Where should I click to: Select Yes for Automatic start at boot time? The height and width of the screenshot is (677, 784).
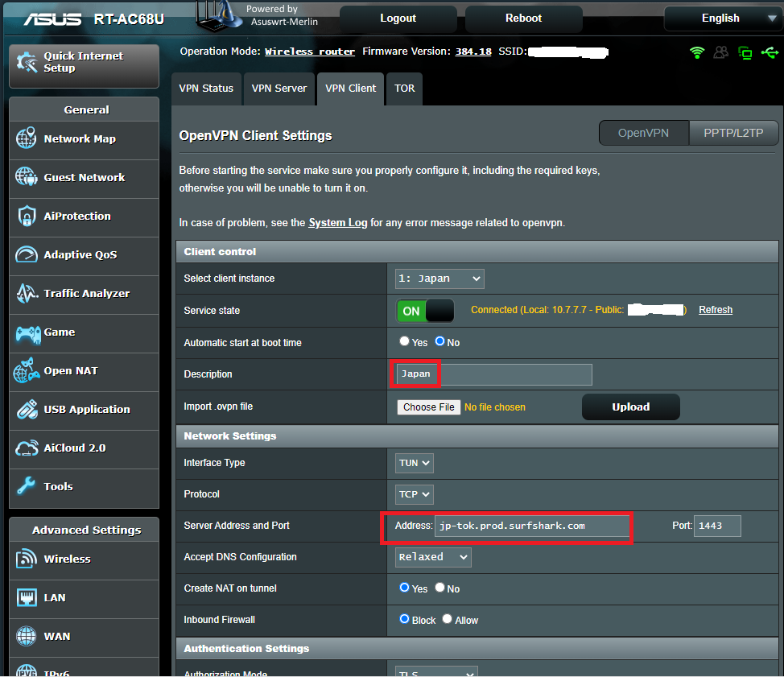[x=405, y=341]
